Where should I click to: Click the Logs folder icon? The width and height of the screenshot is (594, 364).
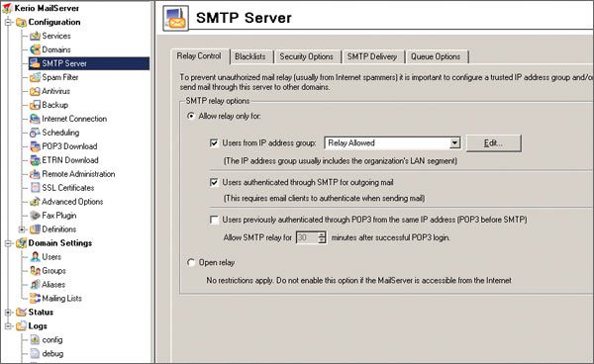coord(21,325)
